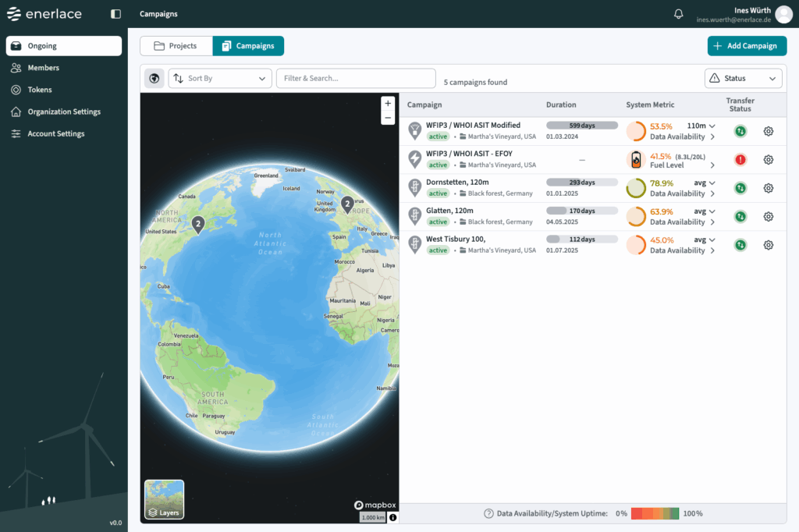This screenshot has width=799, height=532.
Task: Click the Filter & Search field
Action: [x=356, y=79]
